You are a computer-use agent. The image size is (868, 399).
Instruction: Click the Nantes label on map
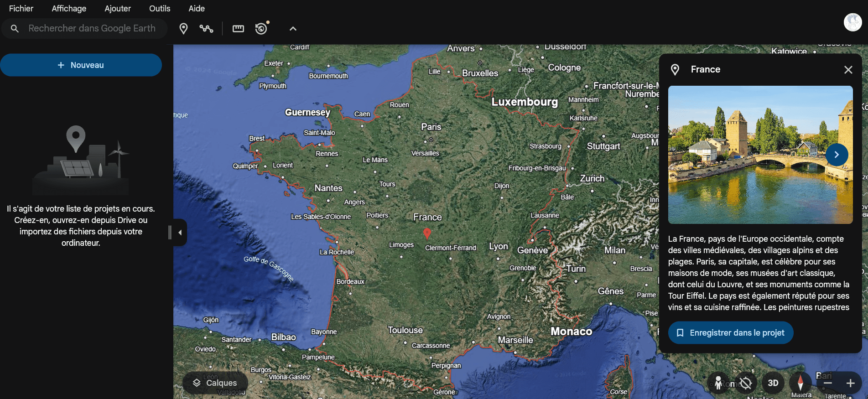pos(328,188)
